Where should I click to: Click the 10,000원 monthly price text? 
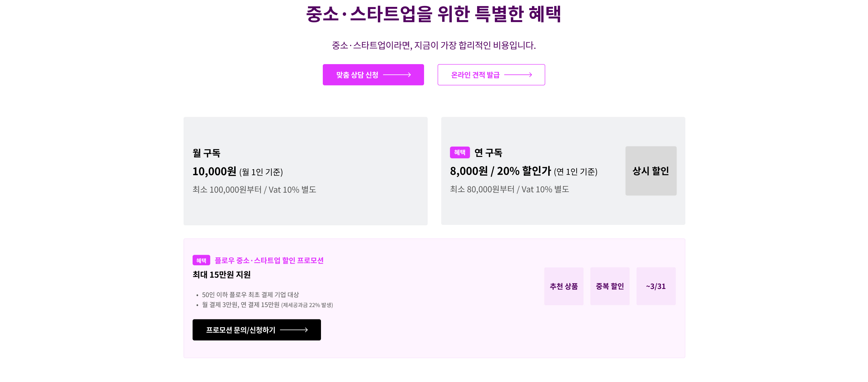214,171
